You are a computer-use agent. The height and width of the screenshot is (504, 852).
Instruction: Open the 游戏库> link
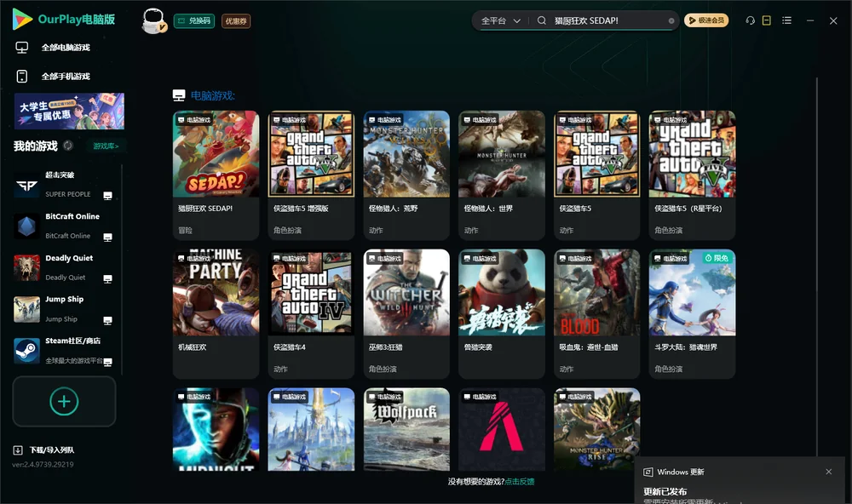(106, 146)
